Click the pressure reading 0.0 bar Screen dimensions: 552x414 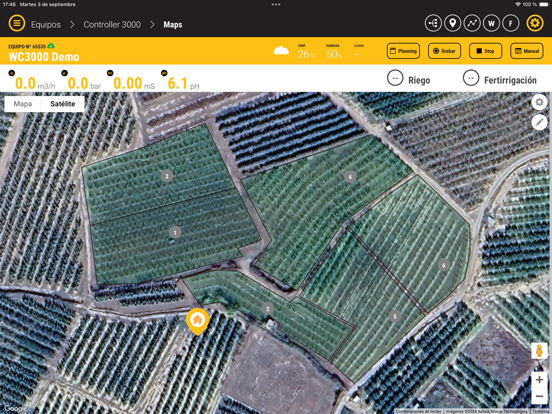[x=84, y=83]
